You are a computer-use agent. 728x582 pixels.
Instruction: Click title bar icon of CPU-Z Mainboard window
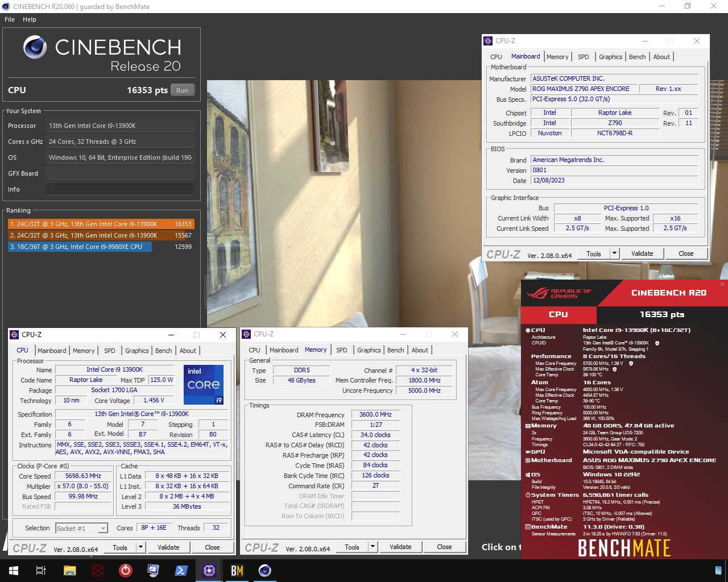[x=488, y=41]
